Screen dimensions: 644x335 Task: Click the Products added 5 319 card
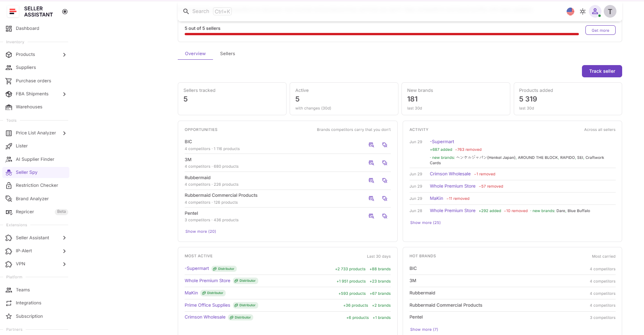(x=568, y=99)
